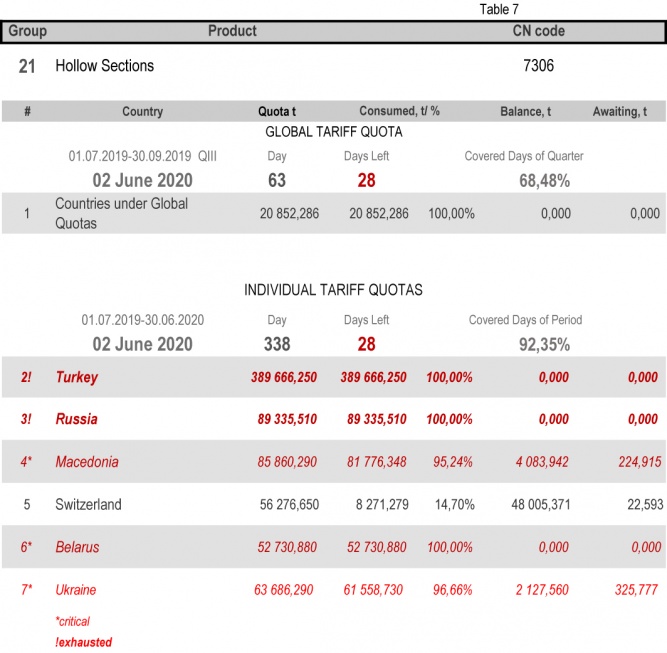Click the Group column header
This screenshot has height=653, width=667.
(x=27, y=31)
